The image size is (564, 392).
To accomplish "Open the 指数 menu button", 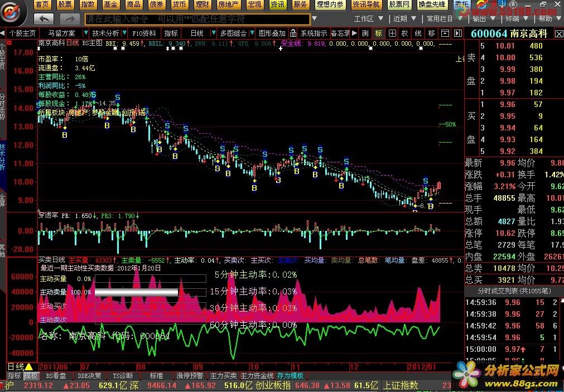I will tap(88, 4).
